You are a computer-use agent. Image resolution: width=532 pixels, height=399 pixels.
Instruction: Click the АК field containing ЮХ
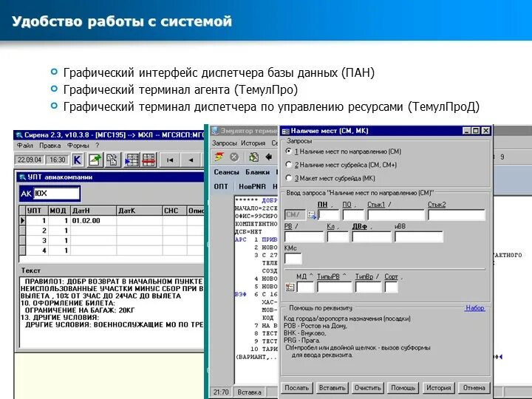(56, 194)
